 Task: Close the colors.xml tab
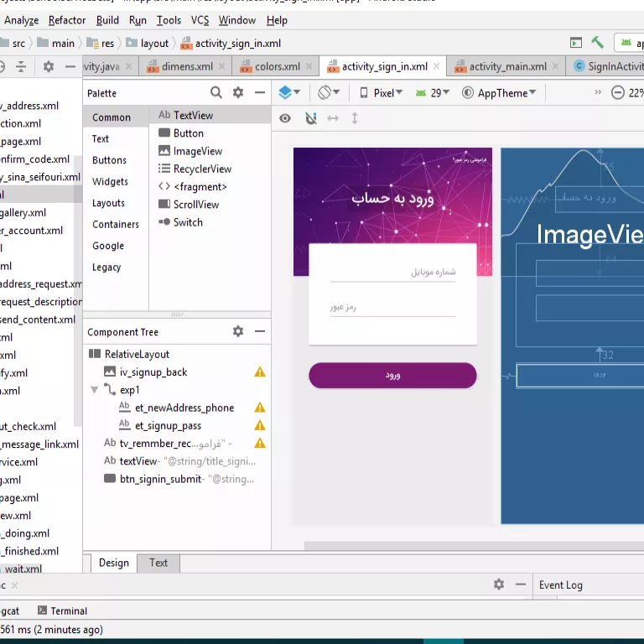(x=309, y=66)
